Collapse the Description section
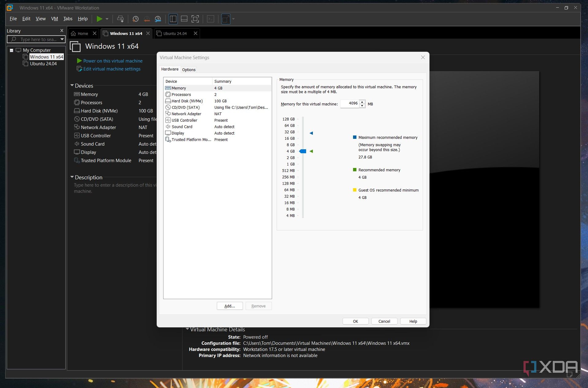The height and width of the screenshot is (388, 588). point(72,177)
